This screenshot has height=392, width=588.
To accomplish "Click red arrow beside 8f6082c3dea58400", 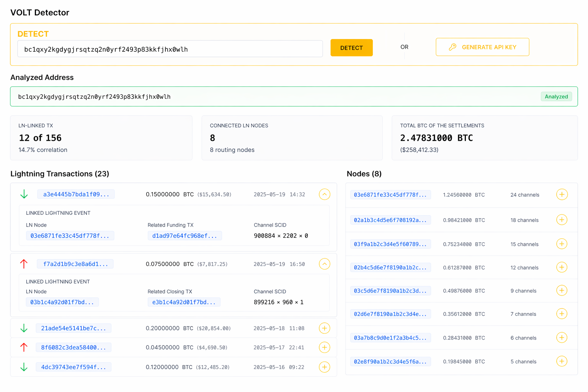I will click(x=24, y=347).
